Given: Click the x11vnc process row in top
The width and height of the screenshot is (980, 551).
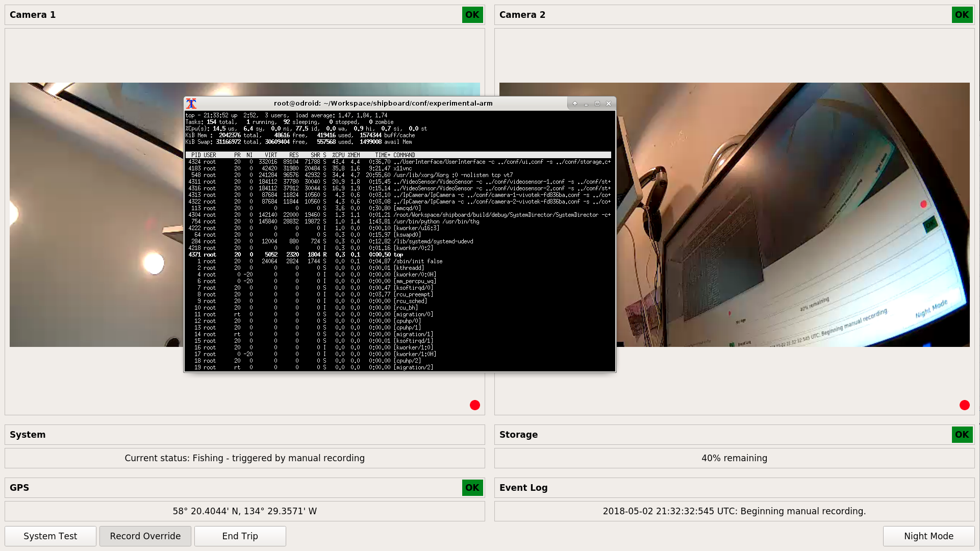Looking at the screenshot, I should point(398,168).
